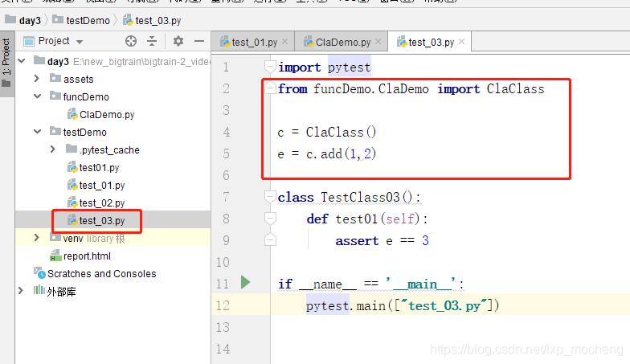630x364 pixels.
Task: Collapse the testDemo folder
Action: pos(37,132)
